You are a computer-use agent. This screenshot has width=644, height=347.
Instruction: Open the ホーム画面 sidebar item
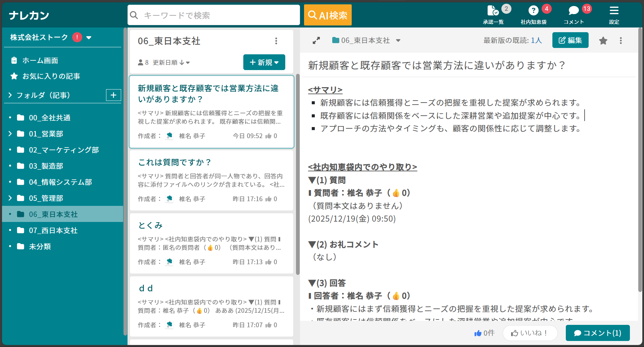coord(40,60)
